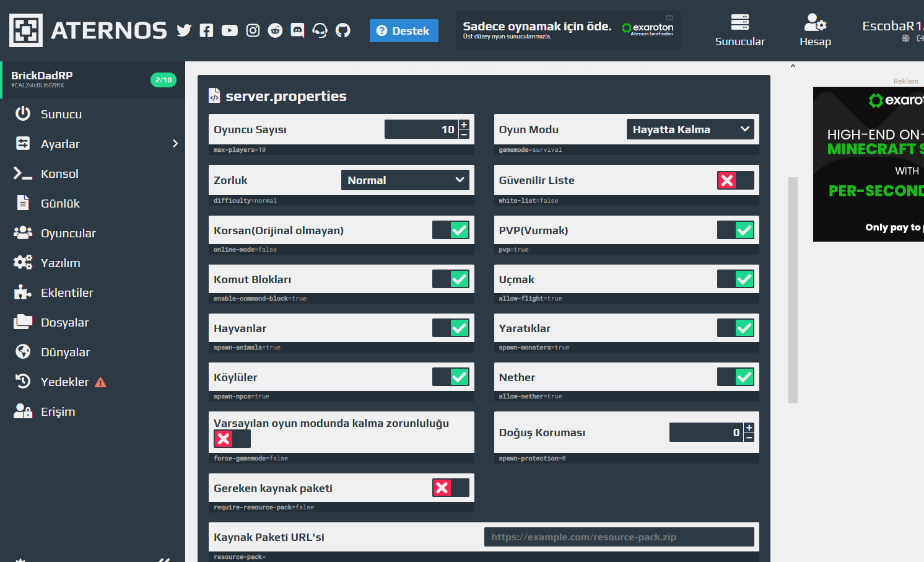Toggle Gereken kaynak paketi switch
Screen dimensions: 924x562
[x=451, y=488]
